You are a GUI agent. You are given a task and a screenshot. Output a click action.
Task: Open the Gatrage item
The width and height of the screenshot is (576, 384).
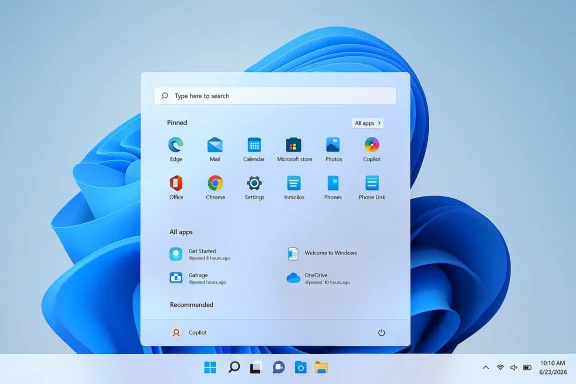click(198, 278)
